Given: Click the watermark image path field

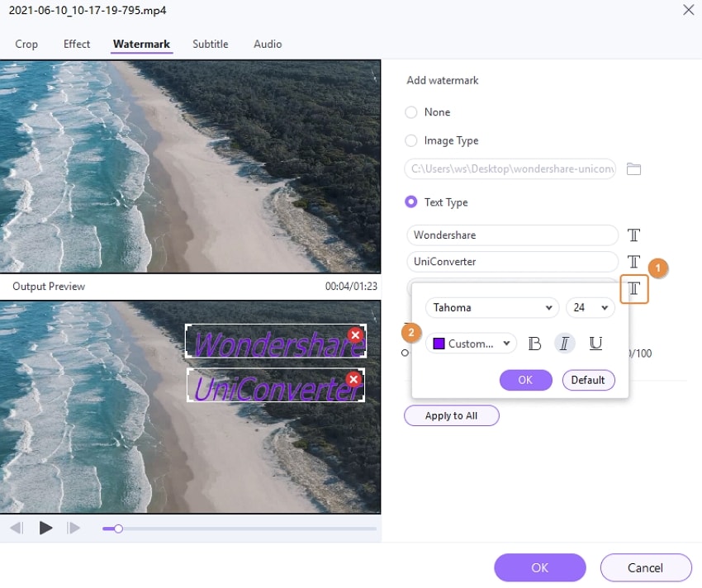Looking at the screenshot, I should tap(510, 168).
